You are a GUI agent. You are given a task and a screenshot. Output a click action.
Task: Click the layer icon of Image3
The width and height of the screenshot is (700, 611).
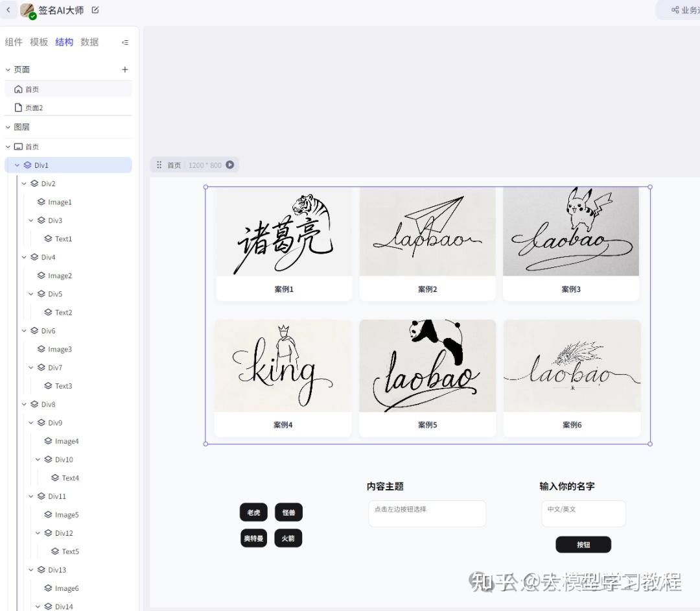pos(41,349)
